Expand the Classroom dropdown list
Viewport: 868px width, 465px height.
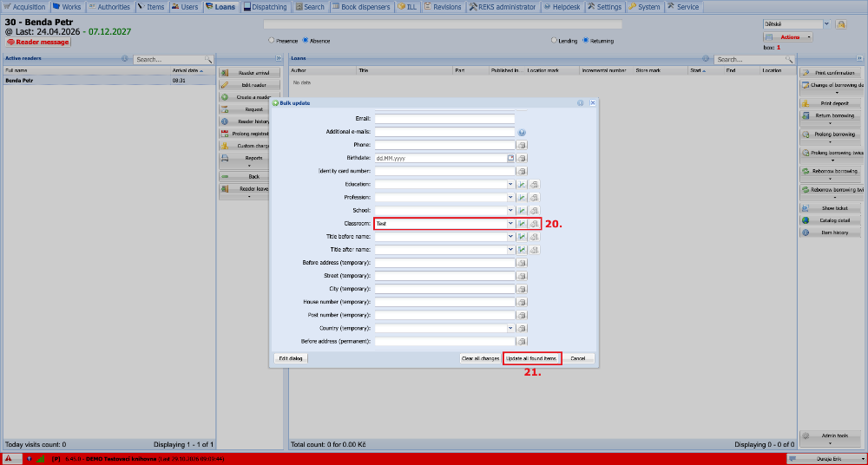510,224
